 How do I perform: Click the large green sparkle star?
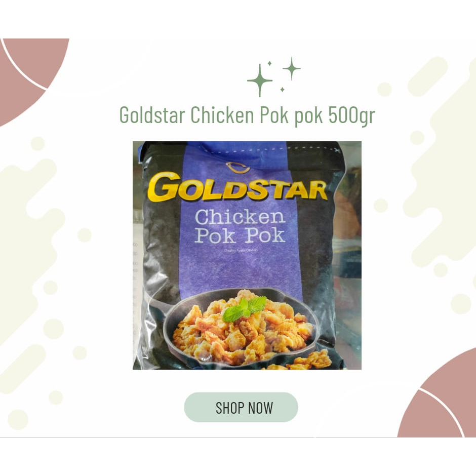(260, 81)
